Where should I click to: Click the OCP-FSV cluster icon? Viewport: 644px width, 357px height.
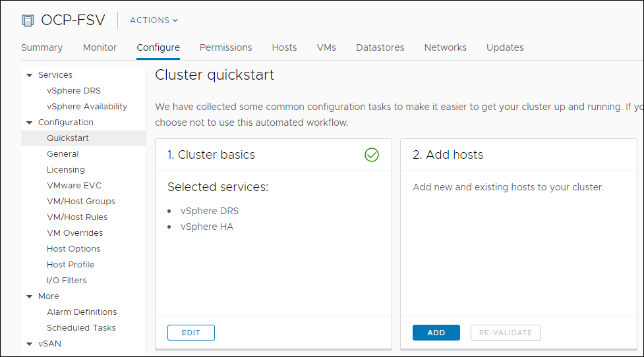pos(28,20)
